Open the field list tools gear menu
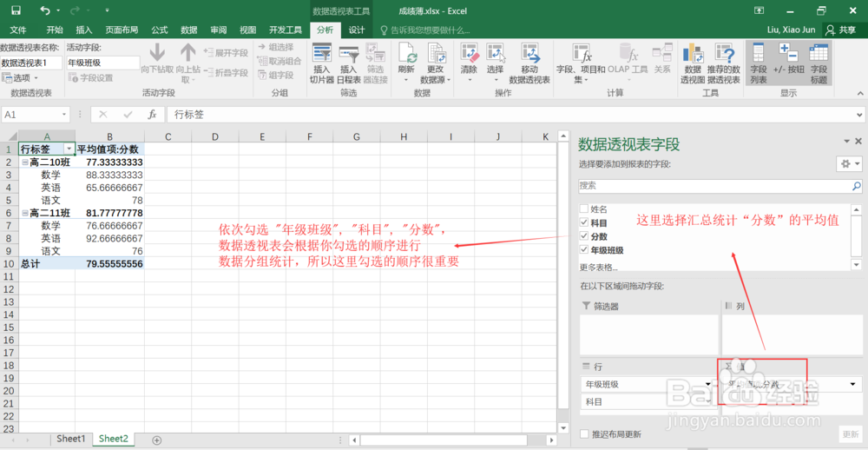Screen dimensions: 868x450 click(x=850, y=163)
